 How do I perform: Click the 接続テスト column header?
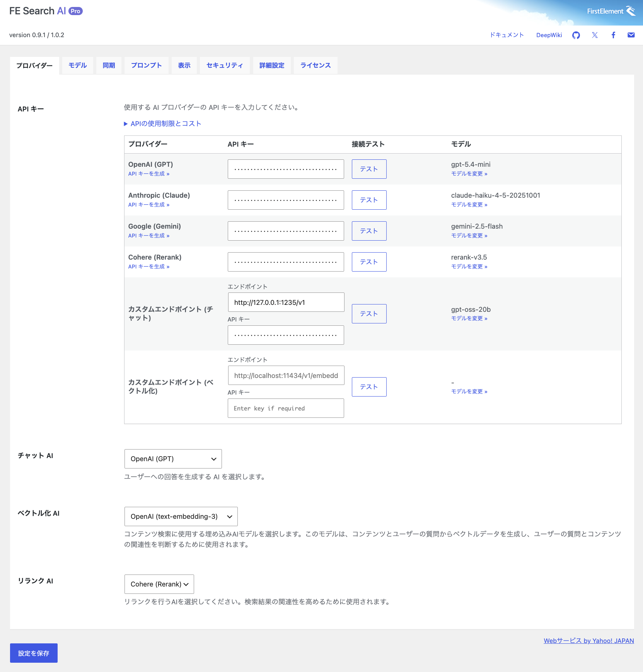368,144
